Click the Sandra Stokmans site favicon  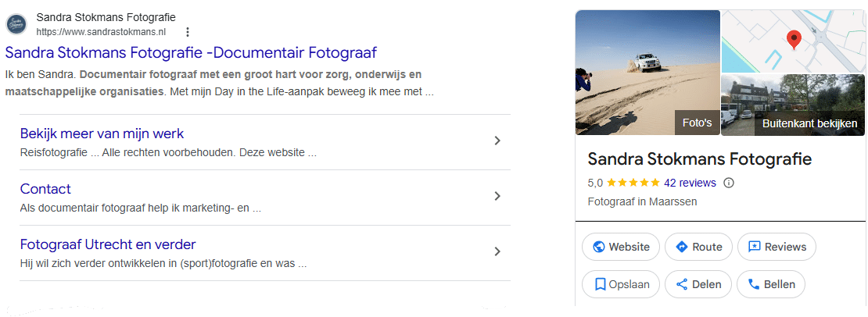tap(16, 24)
